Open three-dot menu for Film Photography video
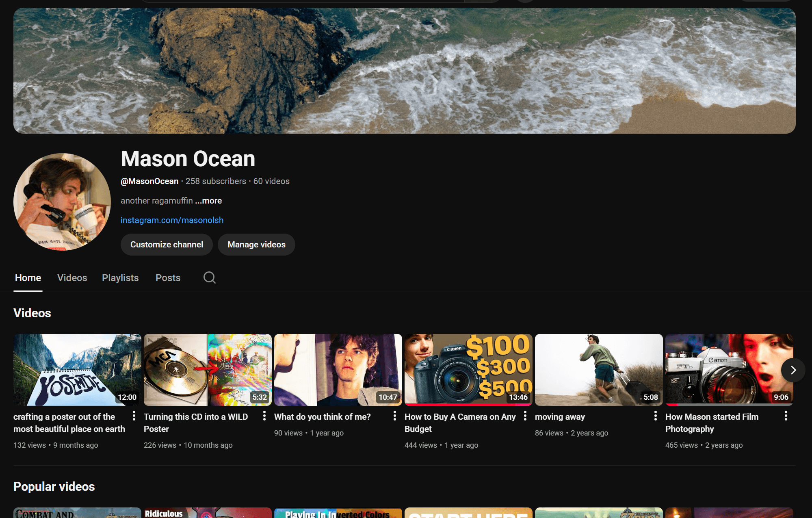812x518 pixels. (x=786, y=416)
